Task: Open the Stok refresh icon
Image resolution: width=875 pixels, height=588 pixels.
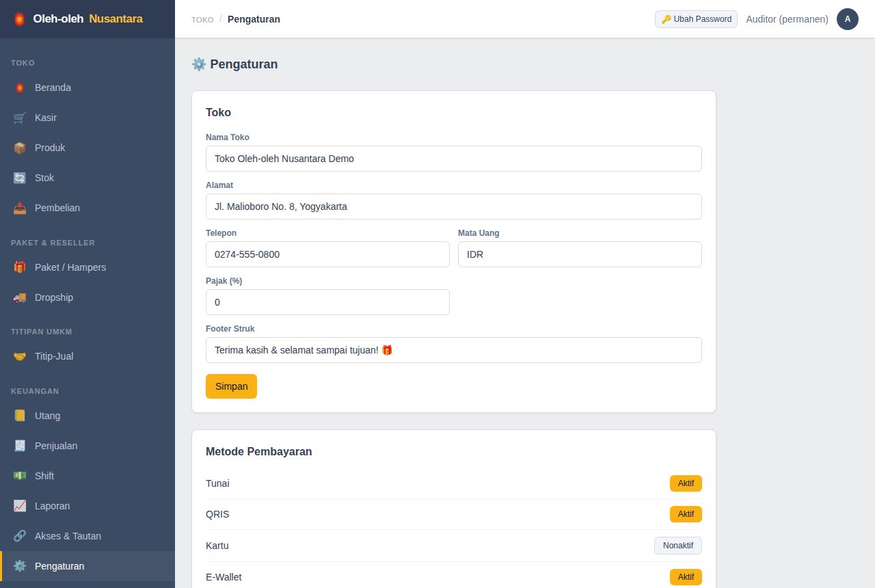Action: coord(20,178)
